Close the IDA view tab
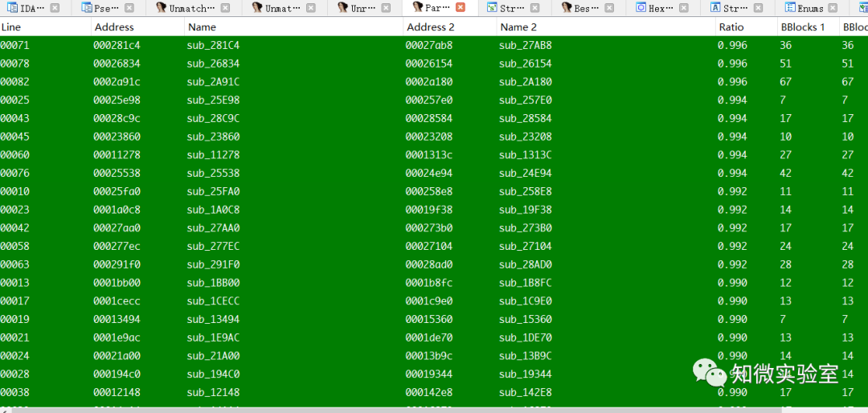 [x=55, y=8]
